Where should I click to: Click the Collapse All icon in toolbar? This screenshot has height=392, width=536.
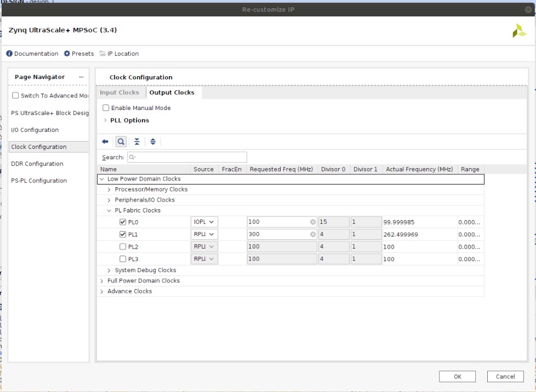click(x=137, y=141)
